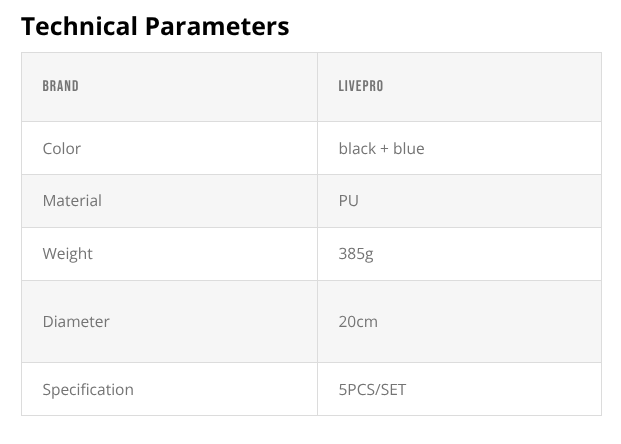Click the word SET in specification value
This screenshot has height=444, width=621.
[x=395, y=389]
